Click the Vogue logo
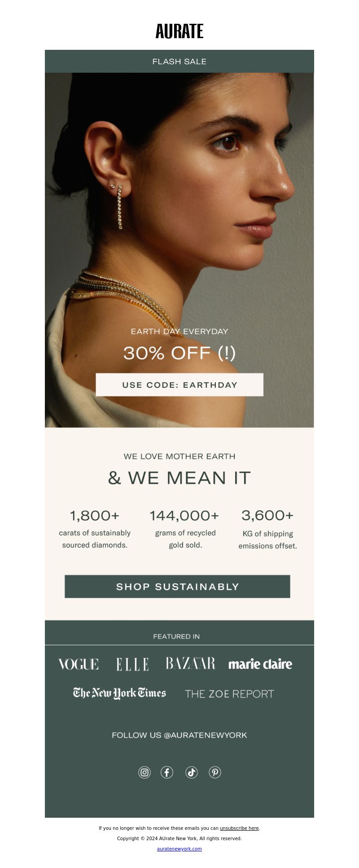This screenshot has height=868, width=359. pos(79,664)
